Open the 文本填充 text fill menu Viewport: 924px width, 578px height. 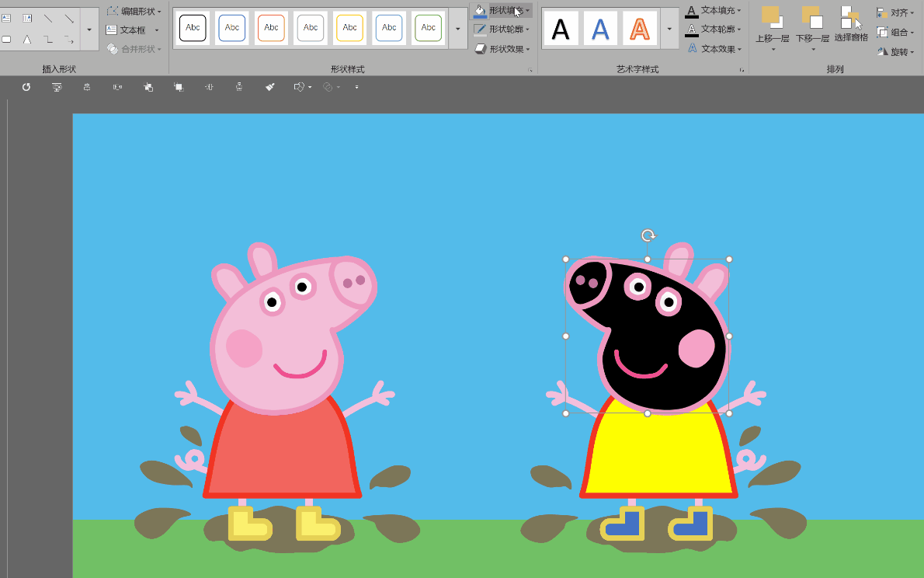click(x=713, y=11)
